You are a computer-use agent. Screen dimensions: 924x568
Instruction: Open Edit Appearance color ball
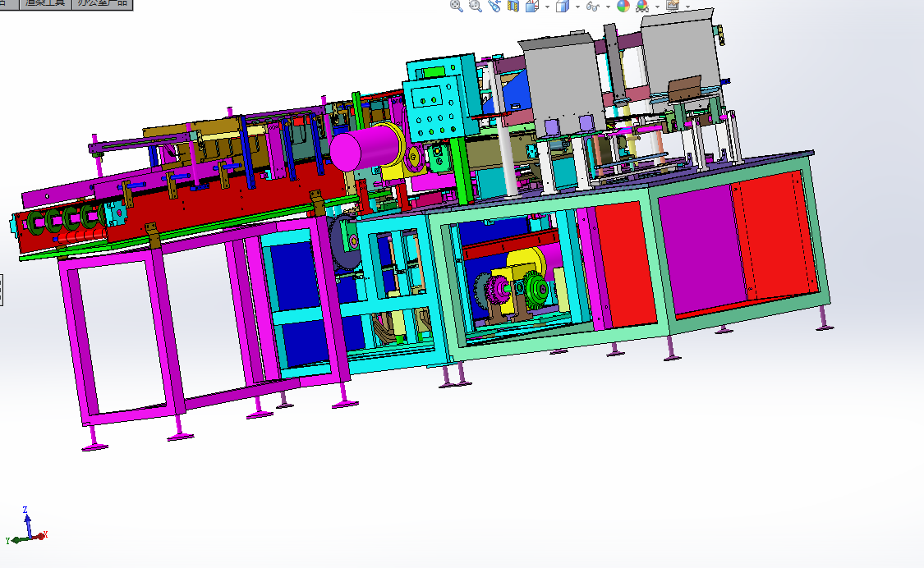[x=623, y=6]
